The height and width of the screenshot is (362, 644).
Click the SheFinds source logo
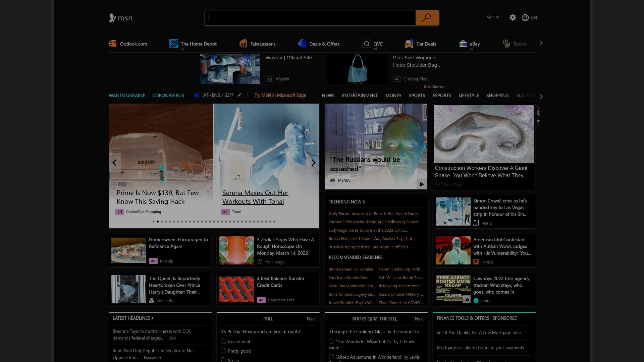152,301
